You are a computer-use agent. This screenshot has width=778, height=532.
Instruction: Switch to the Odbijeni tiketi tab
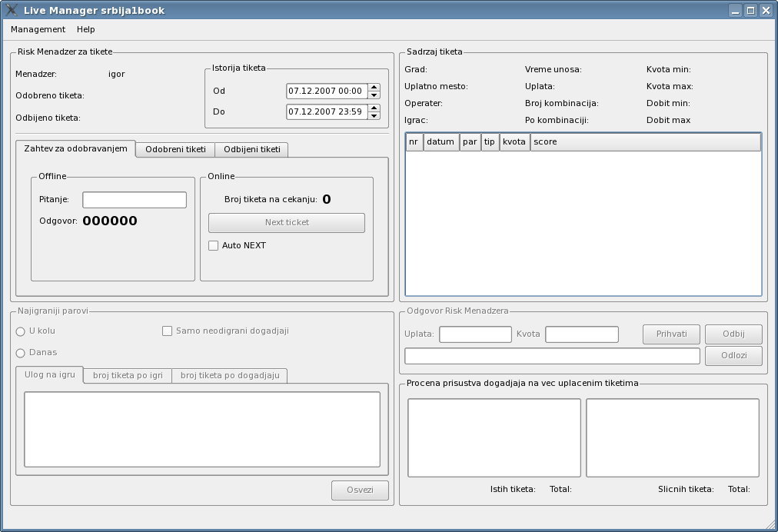click(x=251, y=149)
